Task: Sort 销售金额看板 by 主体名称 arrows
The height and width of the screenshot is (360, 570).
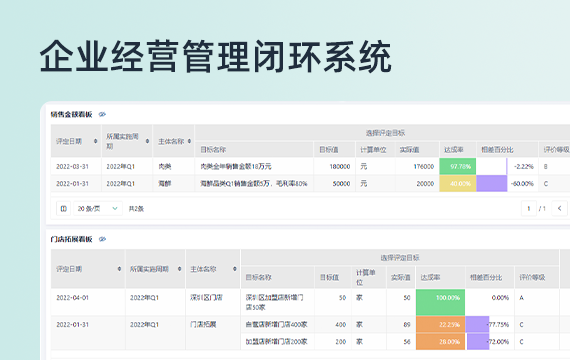Action: click(189, 141)
